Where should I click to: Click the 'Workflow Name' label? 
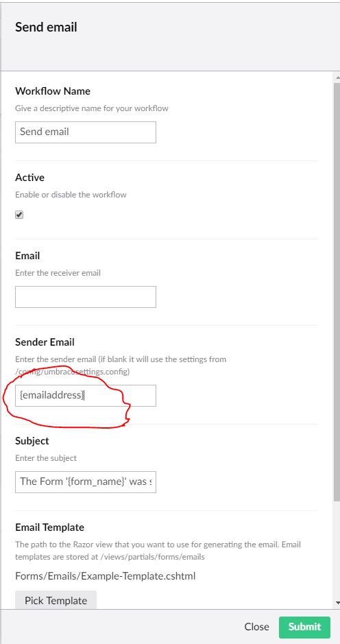(x=53, y=91)
